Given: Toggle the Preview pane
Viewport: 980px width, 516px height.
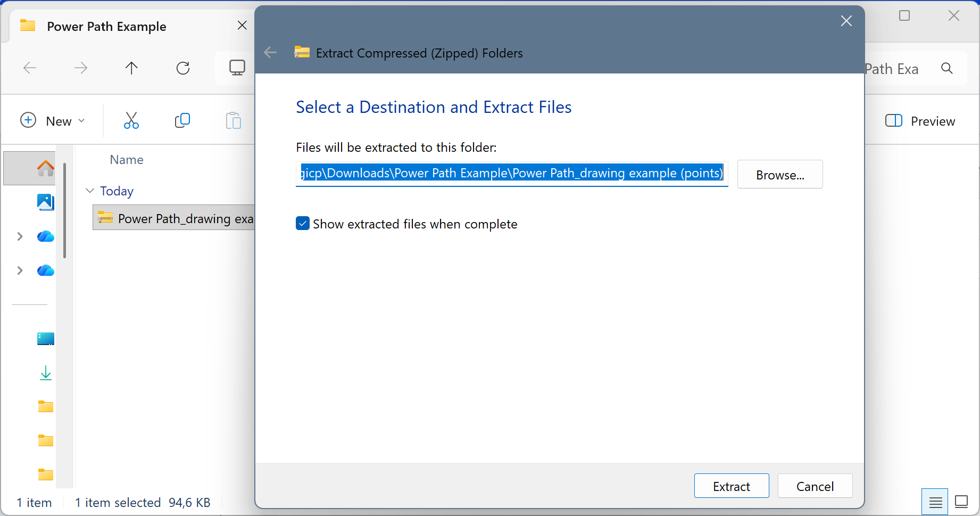Looking at the screenshot, I should point(920,121).
